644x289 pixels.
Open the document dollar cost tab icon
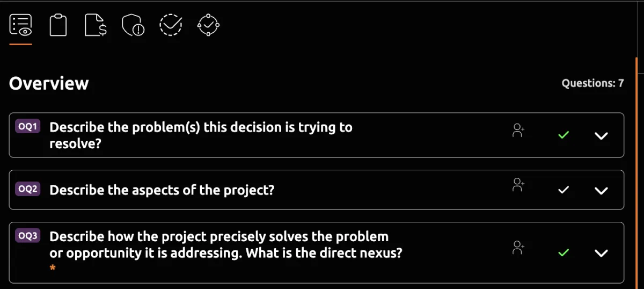96,25
